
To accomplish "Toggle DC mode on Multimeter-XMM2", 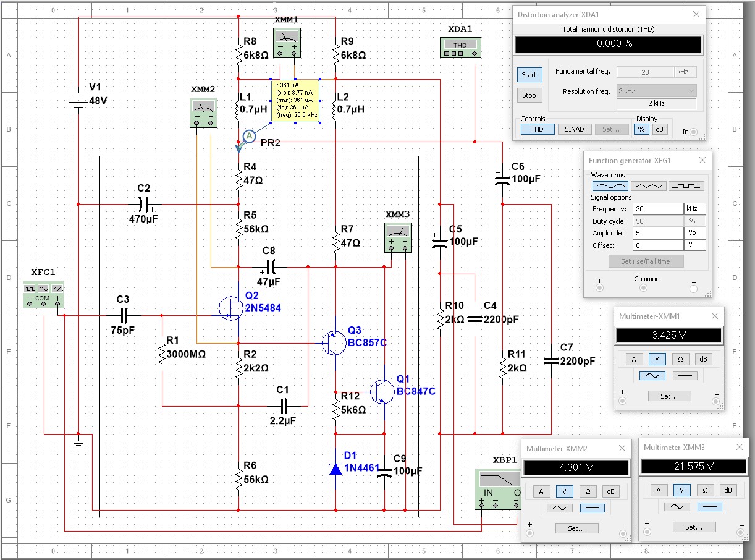I will [593, 507].
